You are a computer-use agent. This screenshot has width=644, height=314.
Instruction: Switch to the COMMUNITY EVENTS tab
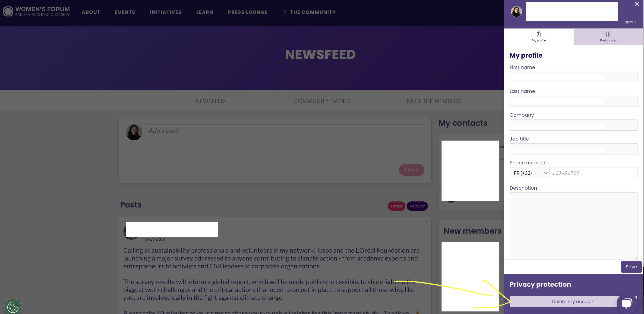(x=322, y=100)
